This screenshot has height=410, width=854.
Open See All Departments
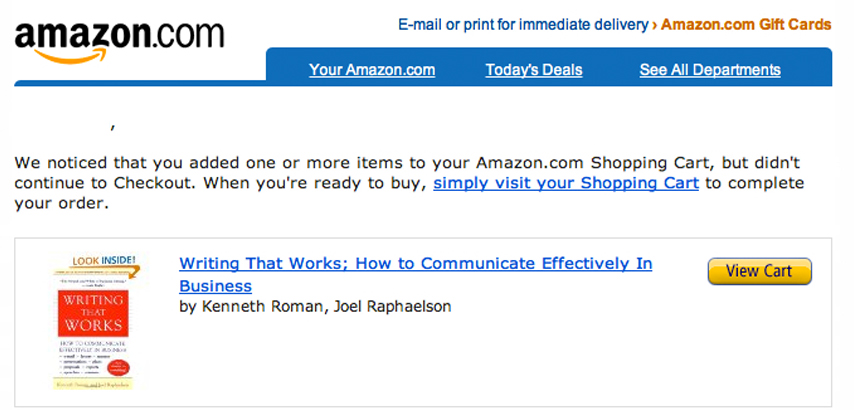coord(710,70)
